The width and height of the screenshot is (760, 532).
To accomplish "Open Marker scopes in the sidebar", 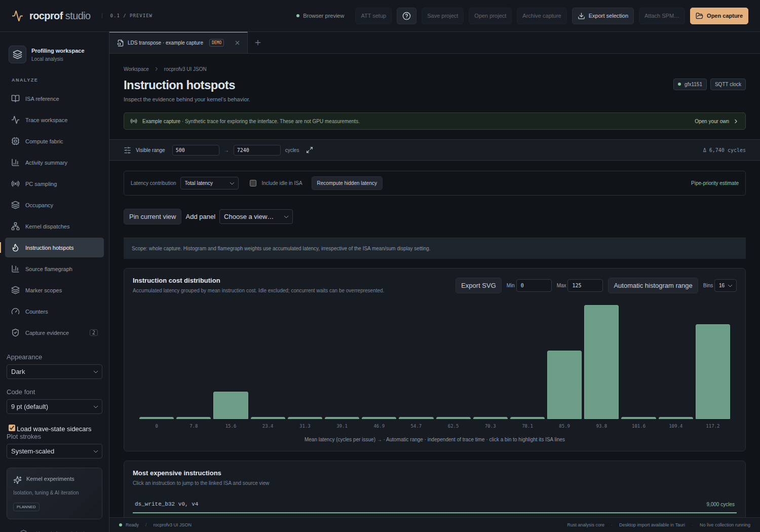I will pos(54,290).
